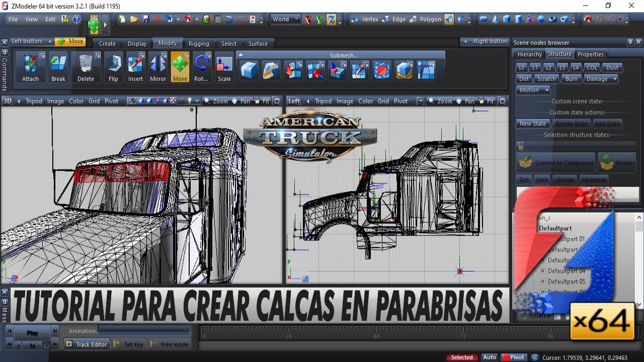
Task: Open the Edit menu
Action: click(x=50, y=19)
